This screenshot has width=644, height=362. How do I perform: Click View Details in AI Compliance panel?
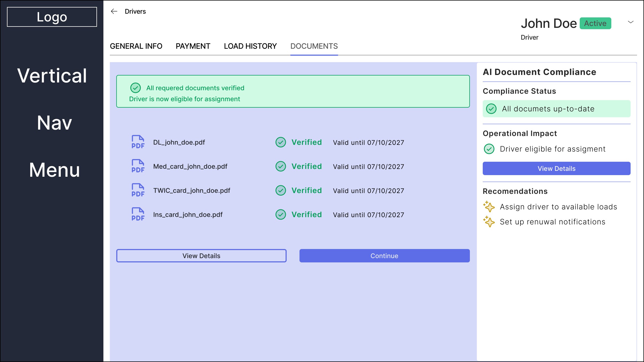(556, 168)
